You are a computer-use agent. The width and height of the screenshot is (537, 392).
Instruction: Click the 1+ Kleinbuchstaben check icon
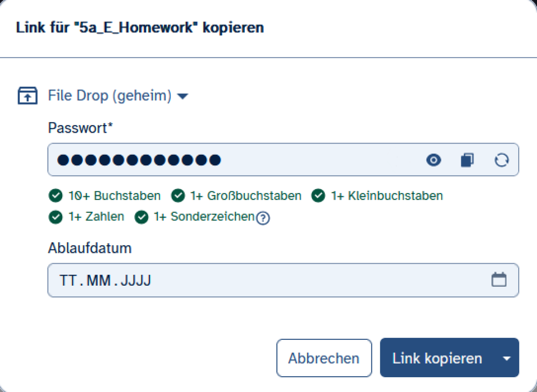coord(318,196)
